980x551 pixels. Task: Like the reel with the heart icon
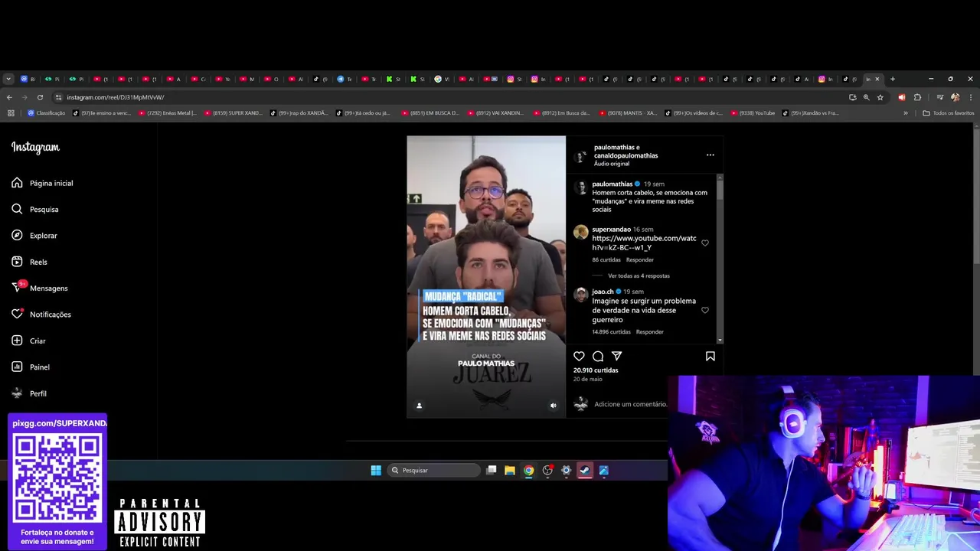(x=579, y=356)
